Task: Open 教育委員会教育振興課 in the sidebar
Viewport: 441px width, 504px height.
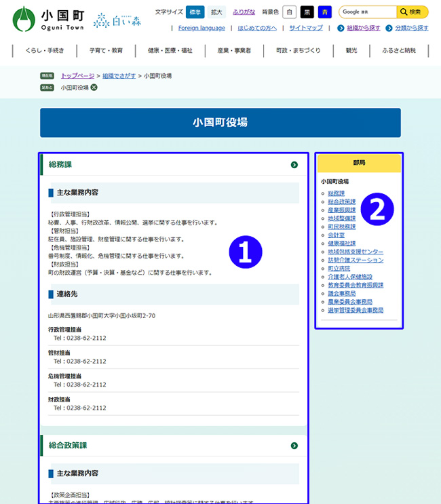Action: click(356, 286)
